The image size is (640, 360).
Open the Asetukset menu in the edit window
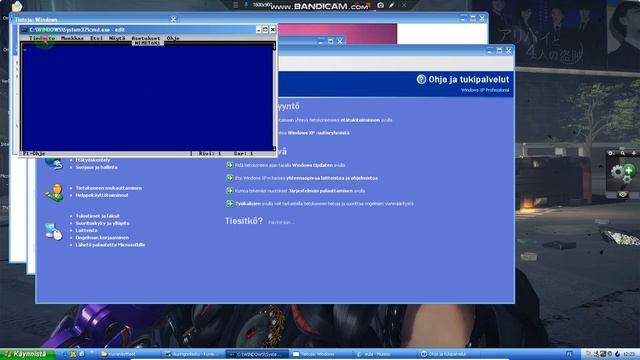coord(146,38)
